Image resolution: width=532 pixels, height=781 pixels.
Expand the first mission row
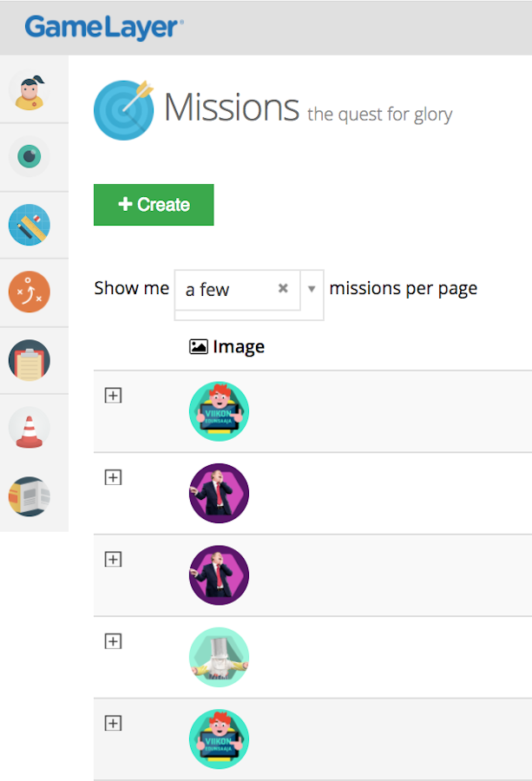(x=113, y=396)
